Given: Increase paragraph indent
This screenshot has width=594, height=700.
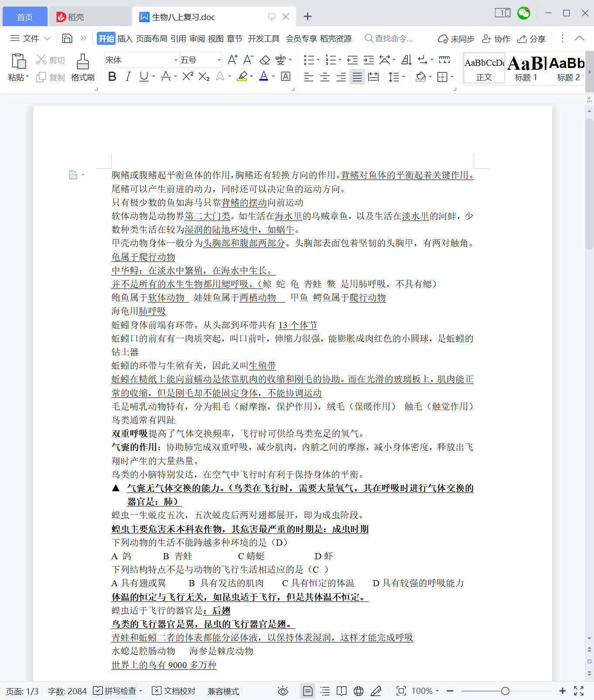Looking at the screenshot, I should 369,60.
